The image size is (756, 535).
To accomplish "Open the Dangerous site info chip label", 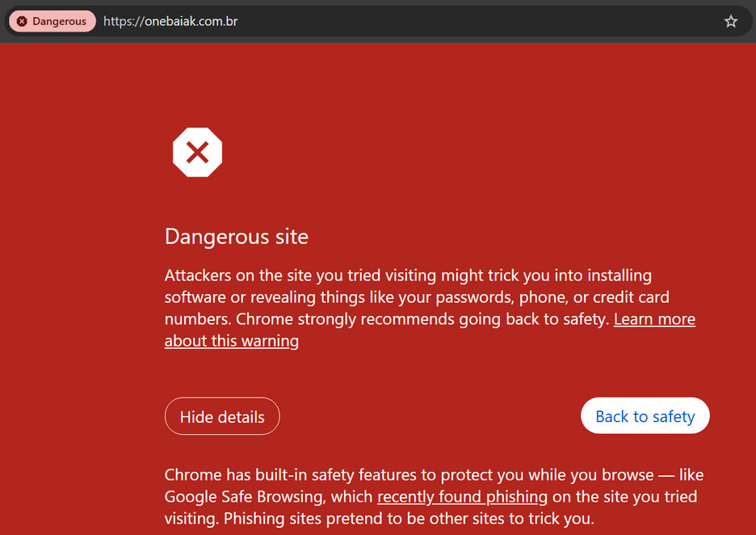I will 59,22.
